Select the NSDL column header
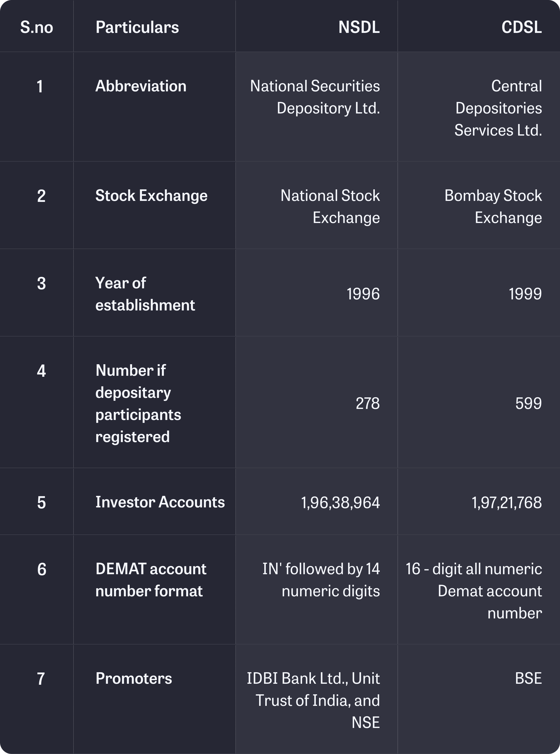560x754 pixels. tap(359, 27)
